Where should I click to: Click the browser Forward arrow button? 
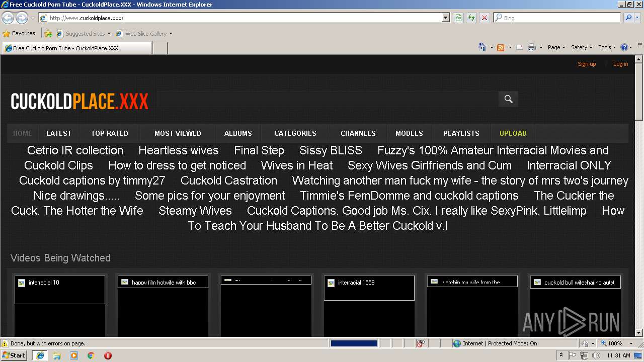(x=22, y=18)
